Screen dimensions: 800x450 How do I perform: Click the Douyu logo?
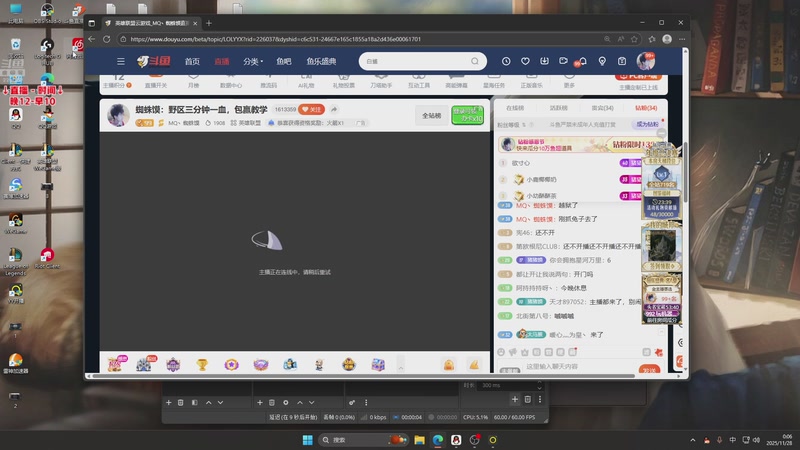click(x=154, y=61)
